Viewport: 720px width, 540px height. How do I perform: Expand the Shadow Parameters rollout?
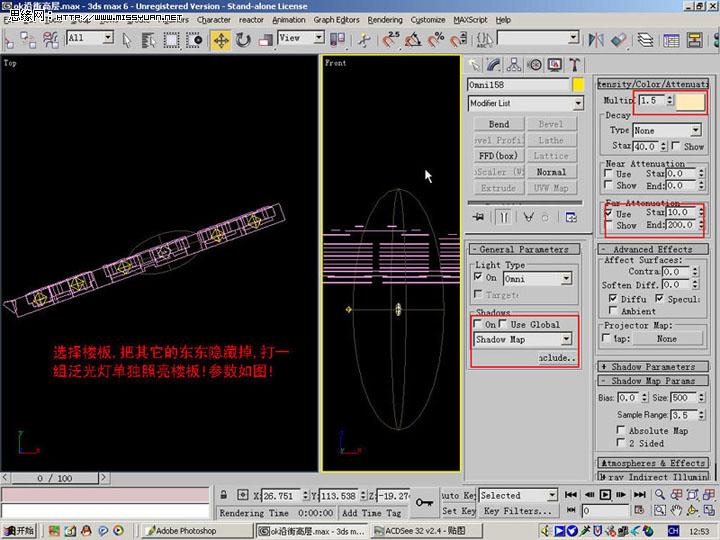tap(652, 367)
